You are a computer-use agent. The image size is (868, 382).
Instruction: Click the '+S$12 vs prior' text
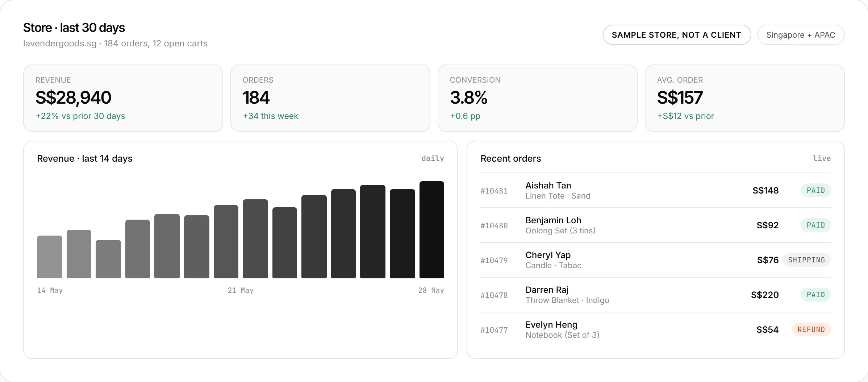[685, 116]
